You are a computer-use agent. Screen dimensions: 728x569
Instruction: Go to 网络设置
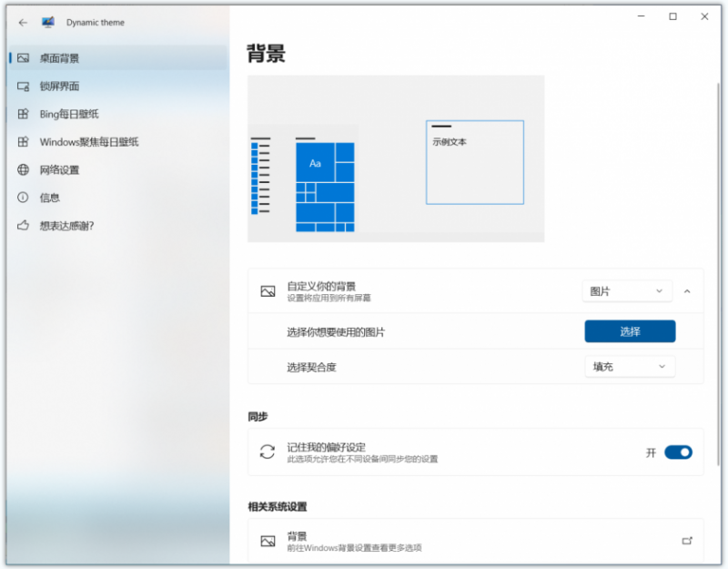pos(118,169)
